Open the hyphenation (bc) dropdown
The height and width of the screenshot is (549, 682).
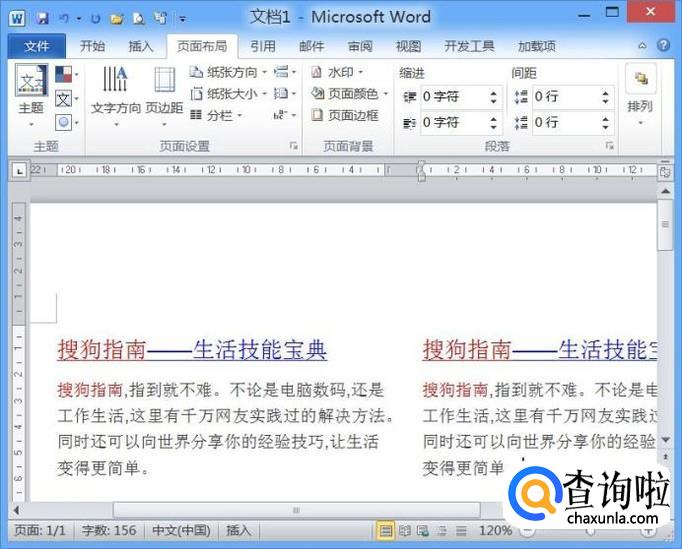pyautogui.click(x=285, y=115)
